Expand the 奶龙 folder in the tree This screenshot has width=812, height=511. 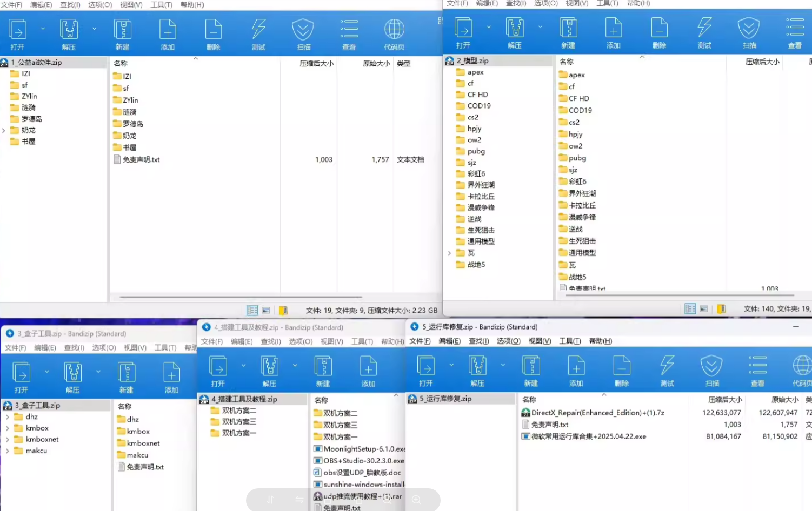pos(4,130)
